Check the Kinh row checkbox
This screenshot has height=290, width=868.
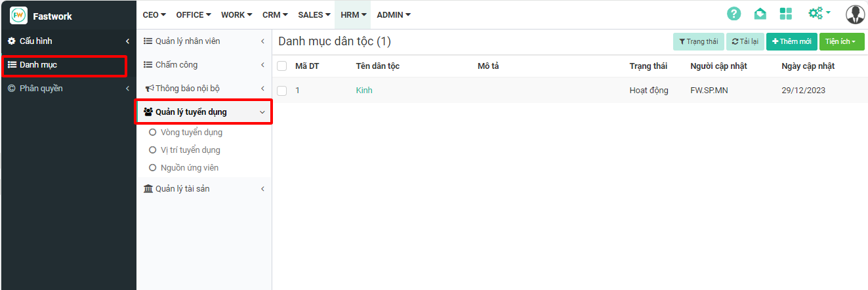(x=282, y=91)
